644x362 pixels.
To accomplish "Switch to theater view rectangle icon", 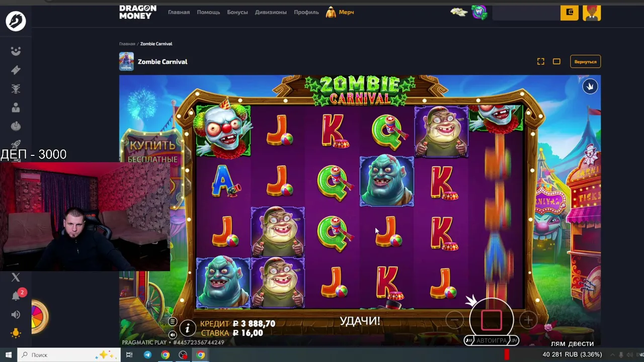I will click(556, 61).
